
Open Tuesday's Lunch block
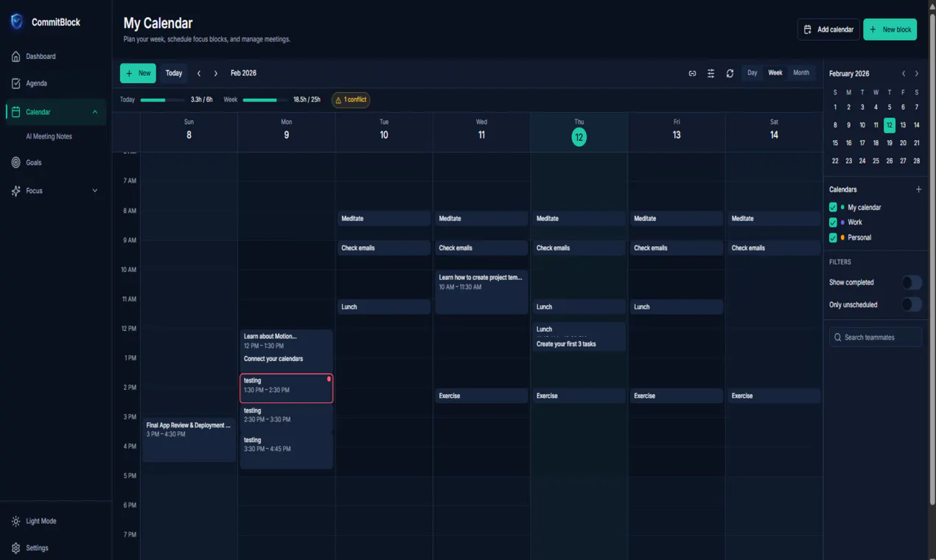tap(384, 307)
